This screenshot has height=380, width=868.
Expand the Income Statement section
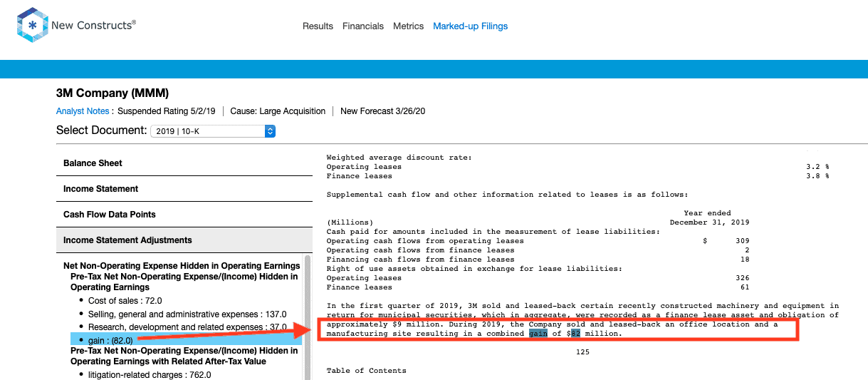(184, 189)
